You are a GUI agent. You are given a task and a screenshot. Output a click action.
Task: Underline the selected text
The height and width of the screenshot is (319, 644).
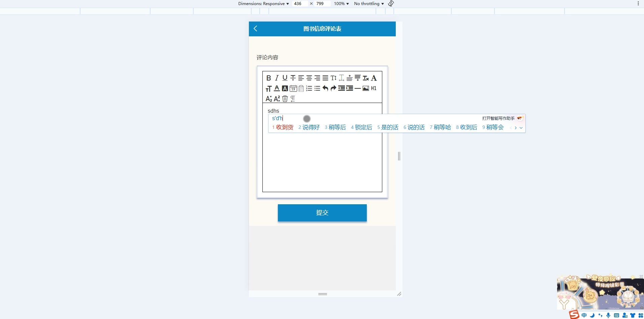[x=285, y=78]
